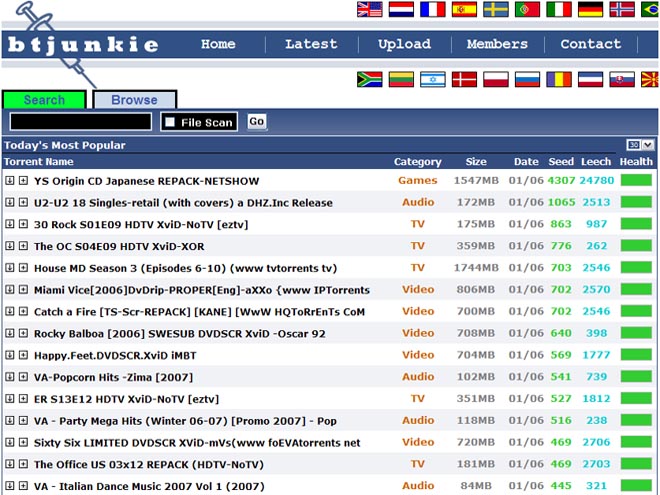The image size is (660, 495).
Task: Open the Upload page from navigation
Action: pyautogui.click(x=403, y=44)
